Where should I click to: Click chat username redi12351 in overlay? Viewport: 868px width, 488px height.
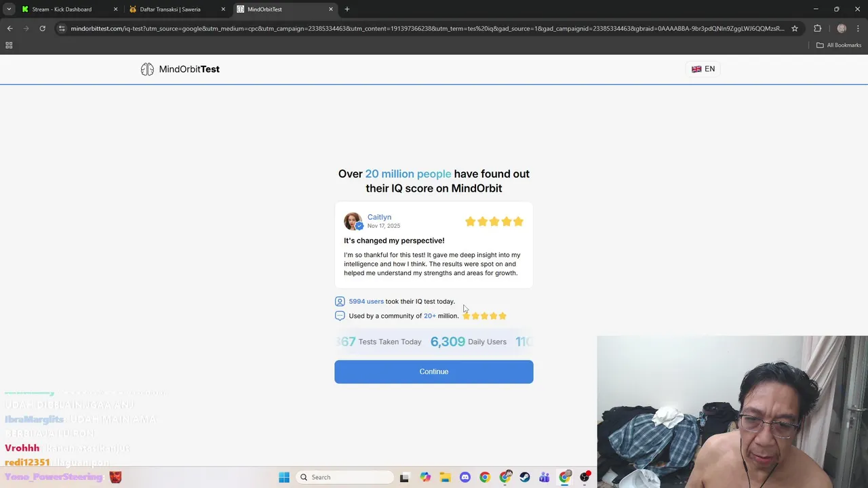point(27,462)
